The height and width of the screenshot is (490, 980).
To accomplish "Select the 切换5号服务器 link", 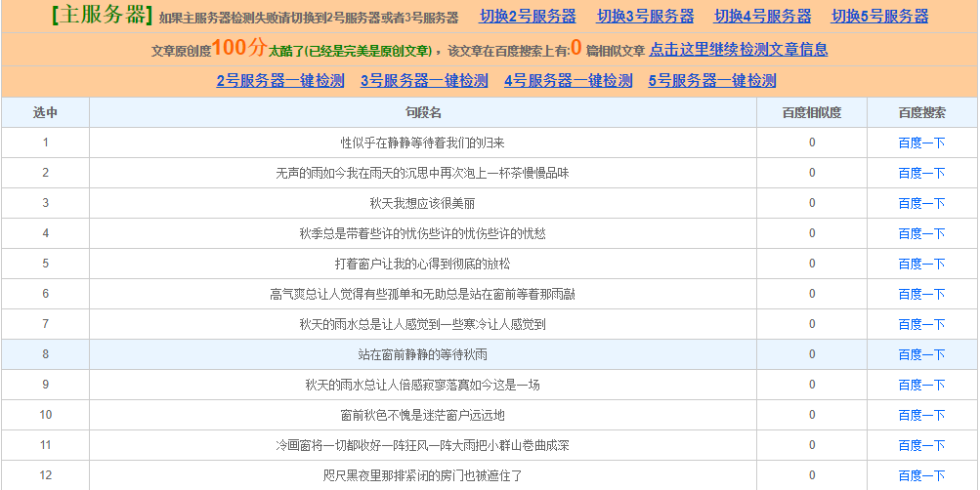I will point(879,17).
